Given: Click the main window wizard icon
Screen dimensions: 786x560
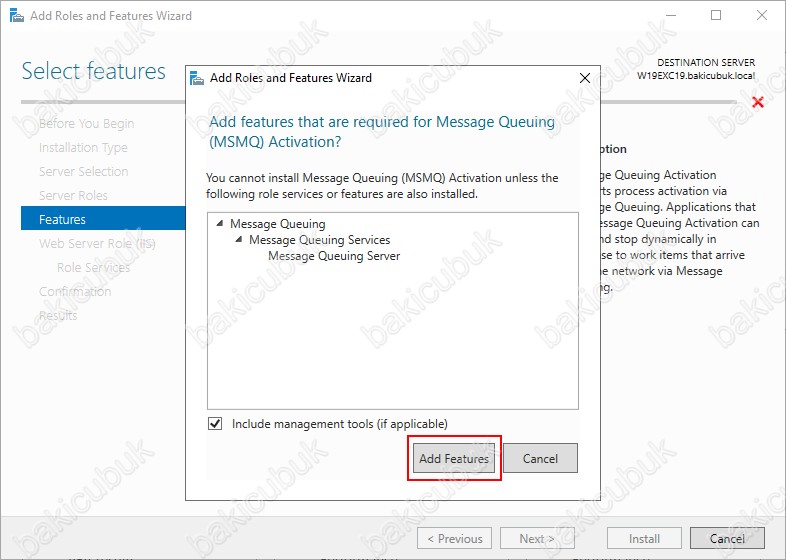Looking at the screenshot, I should [x=17, y=16].
